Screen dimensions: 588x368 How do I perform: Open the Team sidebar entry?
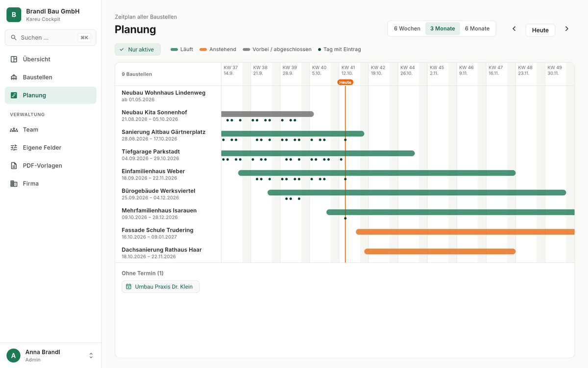[x=50, y=130]
